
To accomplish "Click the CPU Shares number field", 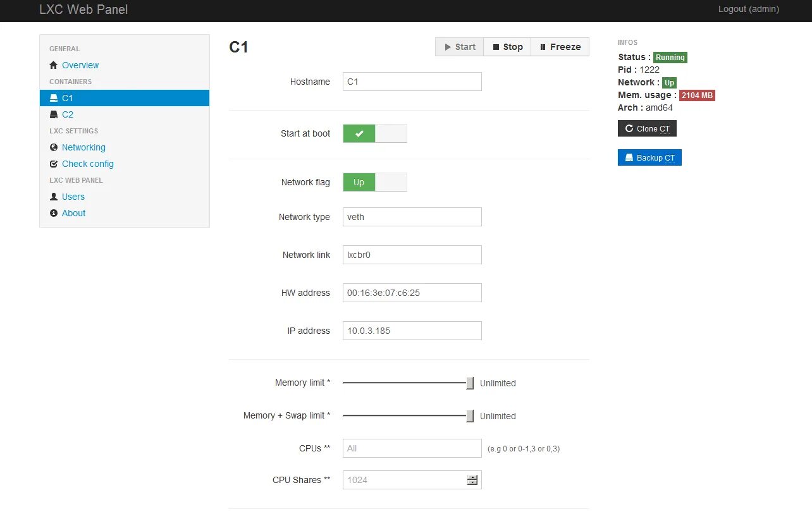I will tap(412, 480).
